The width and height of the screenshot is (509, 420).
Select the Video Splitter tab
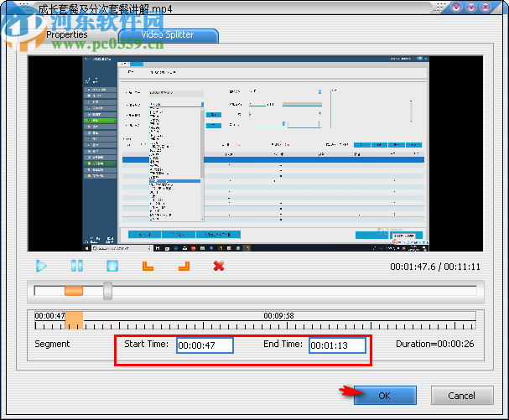pos(168,34)
